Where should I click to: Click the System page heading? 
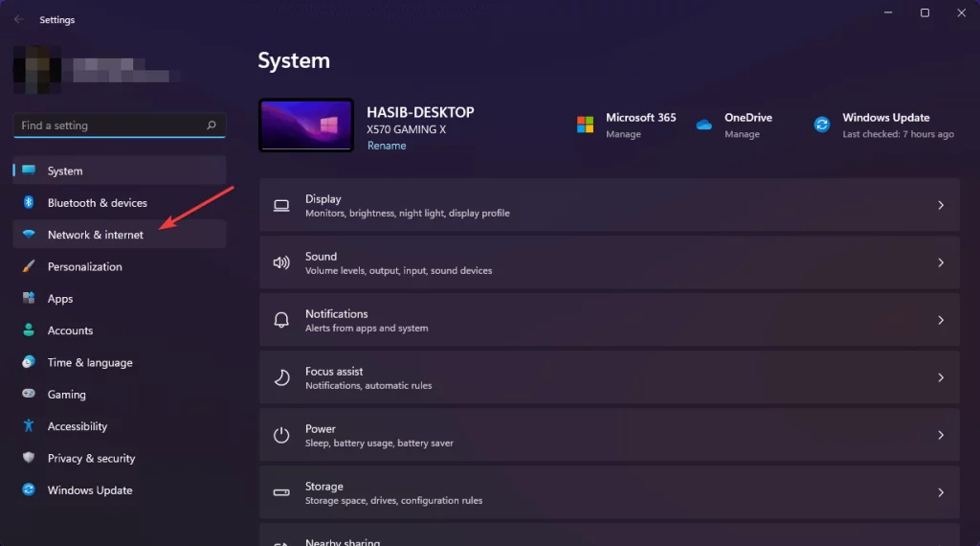[x=294, y=60]
